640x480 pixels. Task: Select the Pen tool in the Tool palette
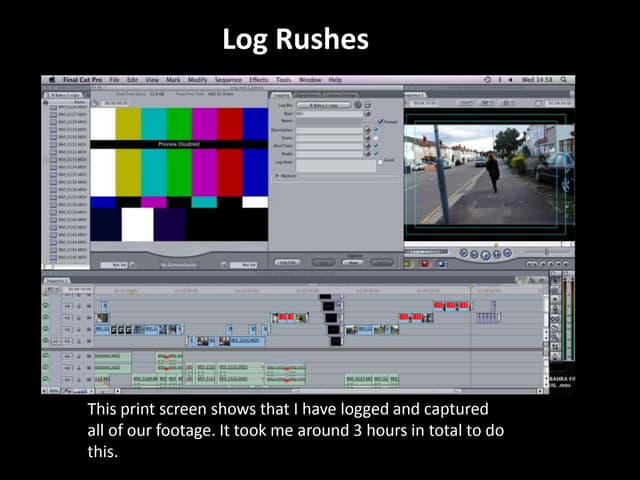pyautogui.click(x=556, y=356)
